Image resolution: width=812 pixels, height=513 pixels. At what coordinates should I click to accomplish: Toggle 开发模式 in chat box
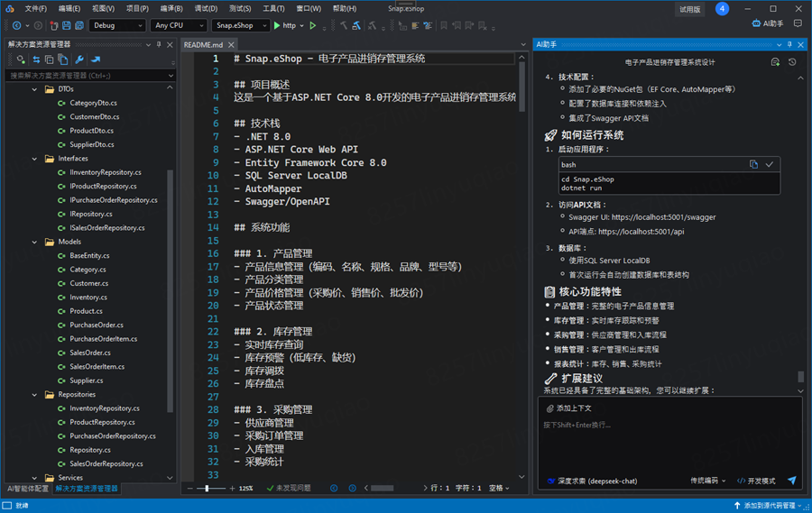[x=756, y=481]
